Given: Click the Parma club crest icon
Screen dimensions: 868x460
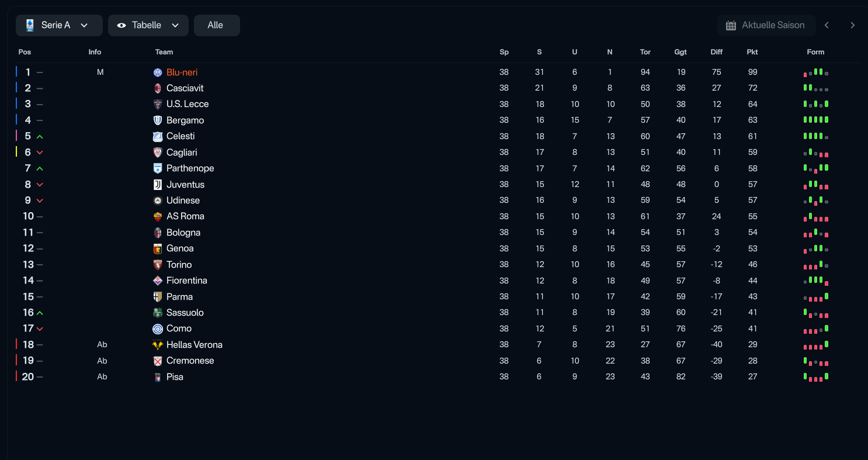Looking at the screenshot, I should click(x=157, y=297).
